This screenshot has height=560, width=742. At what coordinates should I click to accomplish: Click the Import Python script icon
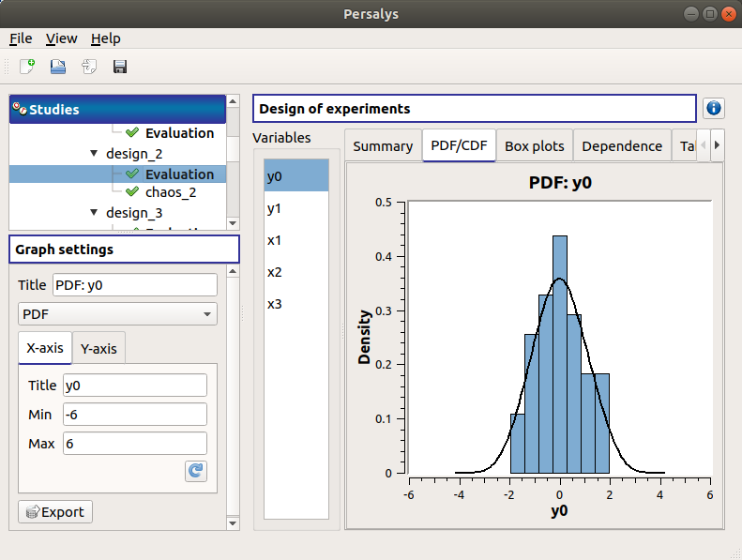(89, 67)
